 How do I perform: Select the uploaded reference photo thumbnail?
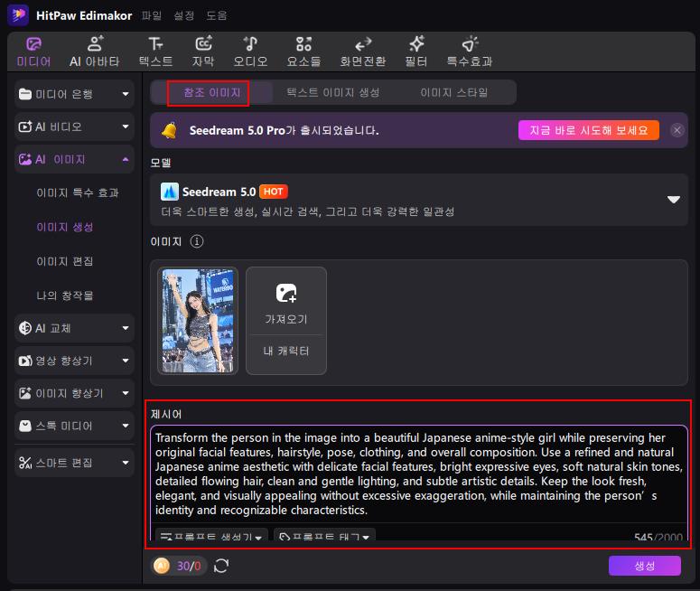click(x=198, y=321)
